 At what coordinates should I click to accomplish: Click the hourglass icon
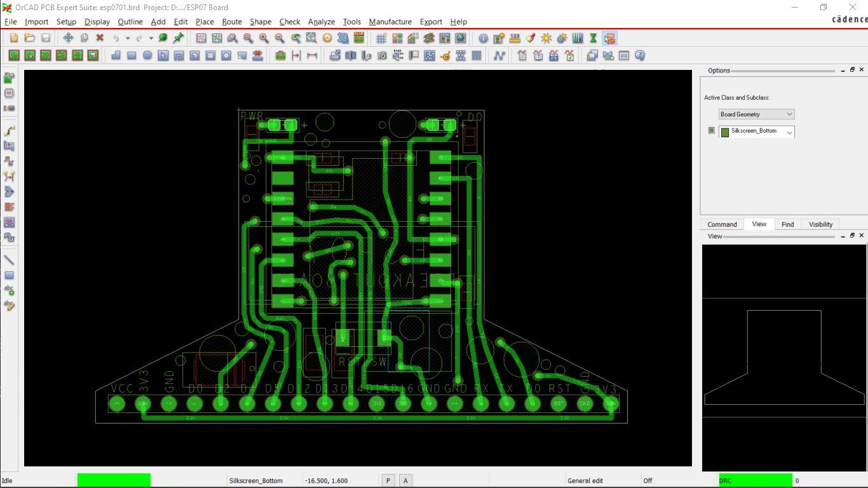593,38
